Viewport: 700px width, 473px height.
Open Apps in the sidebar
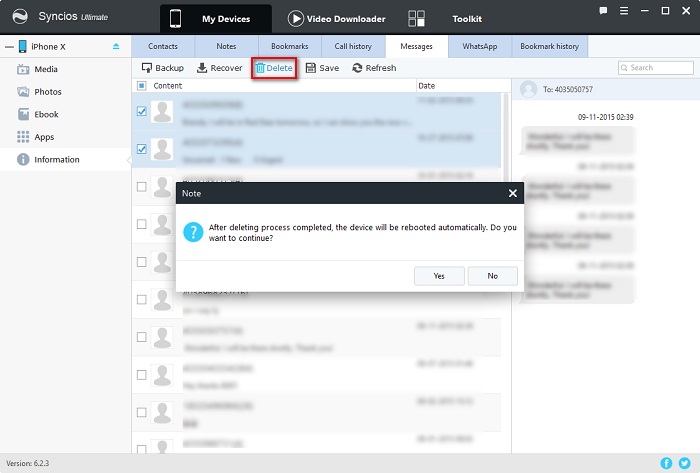(65, 137)
